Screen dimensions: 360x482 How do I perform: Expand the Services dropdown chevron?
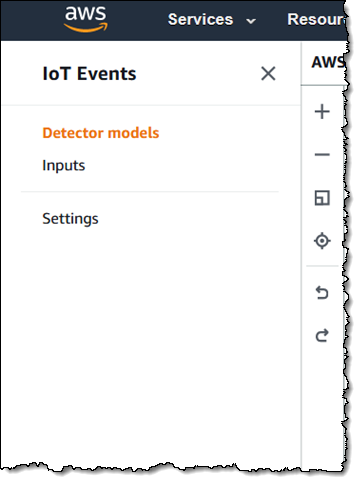(251, 21)
